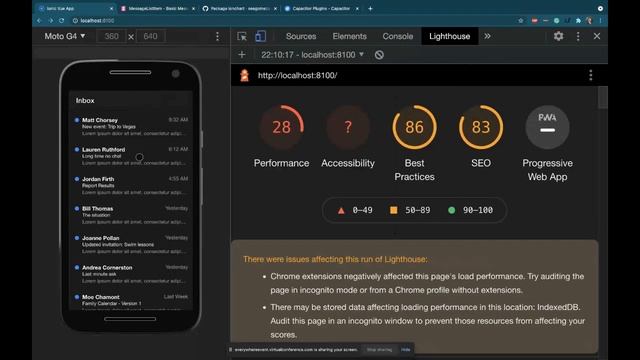Open the DevTools three-dot customize menu

point(578,36)
